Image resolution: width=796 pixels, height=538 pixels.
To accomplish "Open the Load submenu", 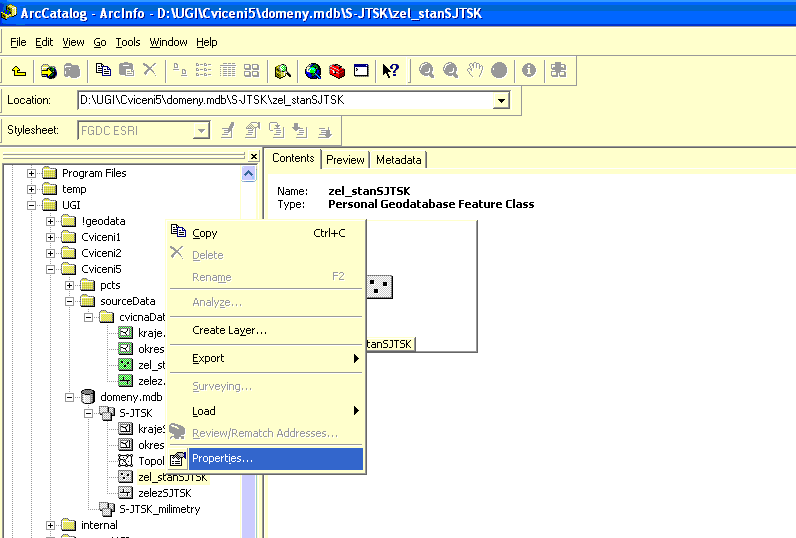I will pos(267,411).
